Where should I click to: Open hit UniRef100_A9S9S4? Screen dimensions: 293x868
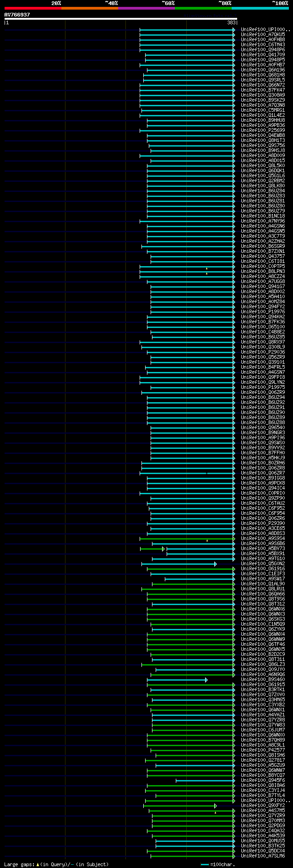click(263, 539)
